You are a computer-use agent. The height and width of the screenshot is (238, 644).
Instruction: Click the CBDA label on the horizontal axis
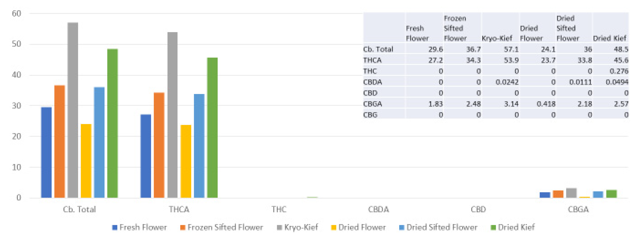coord(378,209)
